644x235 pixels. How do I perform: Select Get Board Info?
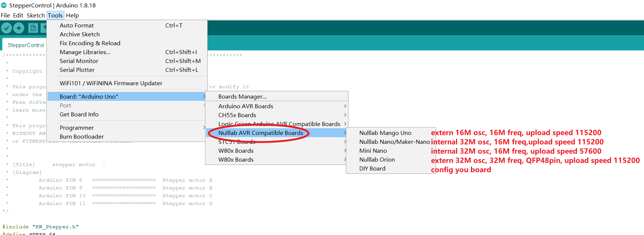(x=127, y=114)
